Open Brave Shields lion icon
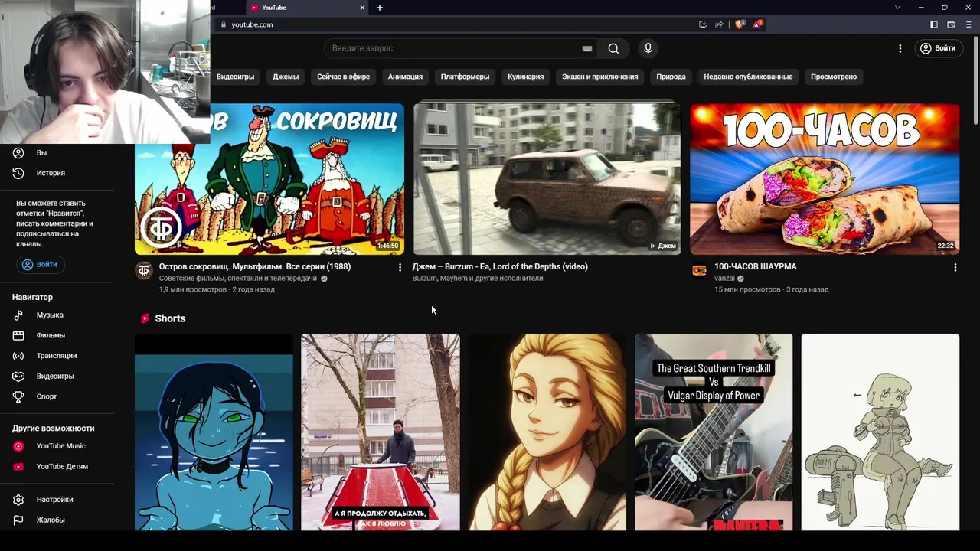This screenshot has width=980, height=551. [x=740, y=24]
